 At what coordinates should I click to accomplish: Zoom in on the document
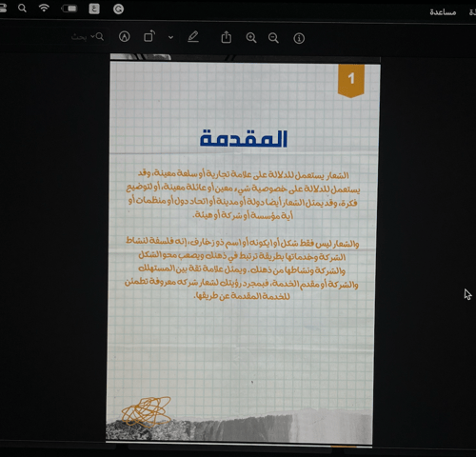[251, 38]
